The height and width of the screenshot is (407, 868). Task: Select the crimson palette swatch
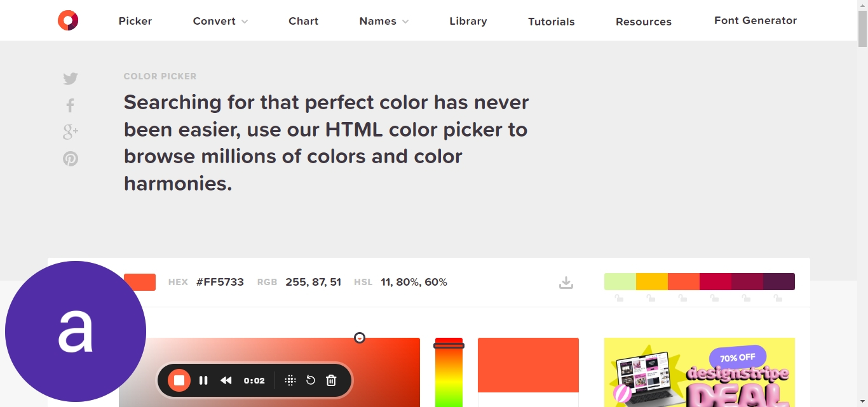[715, 282]
